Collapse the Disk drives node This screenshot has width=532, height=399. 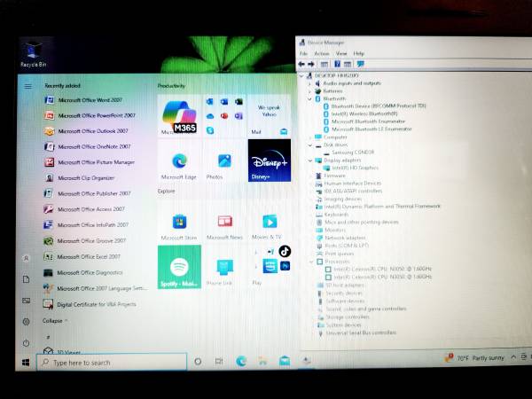pyautogui.click(x=310, y=145)
